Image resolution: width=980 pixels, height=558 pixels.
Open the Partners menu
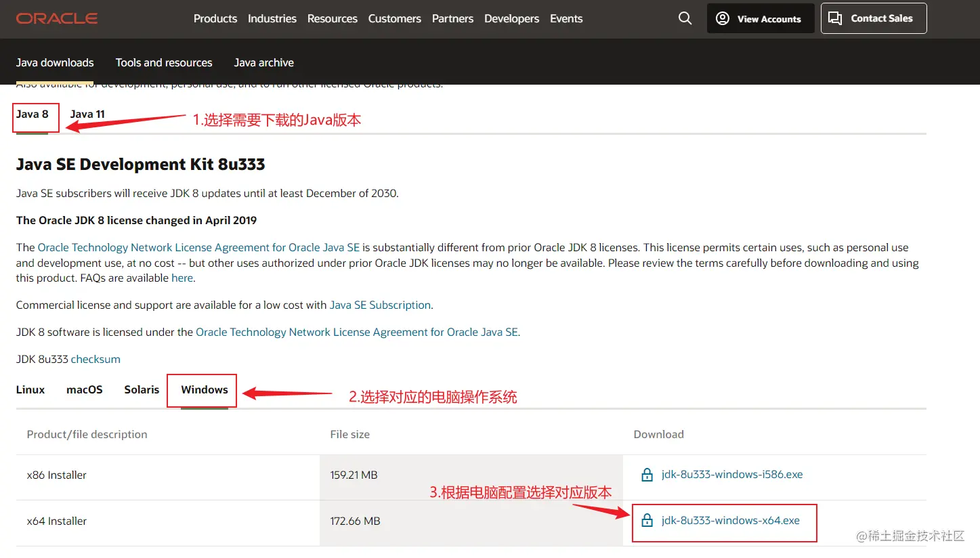453,18
